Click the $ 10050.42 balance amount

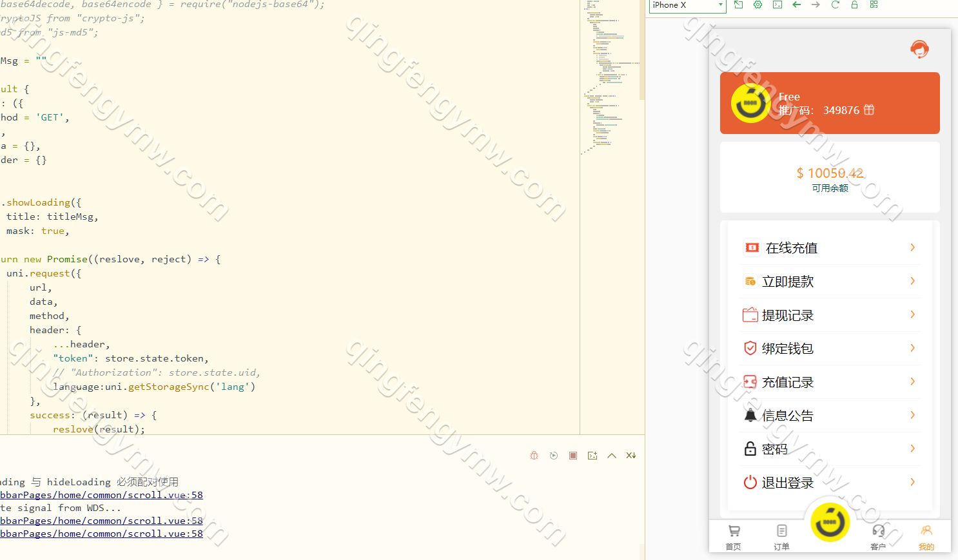[830, 173]
